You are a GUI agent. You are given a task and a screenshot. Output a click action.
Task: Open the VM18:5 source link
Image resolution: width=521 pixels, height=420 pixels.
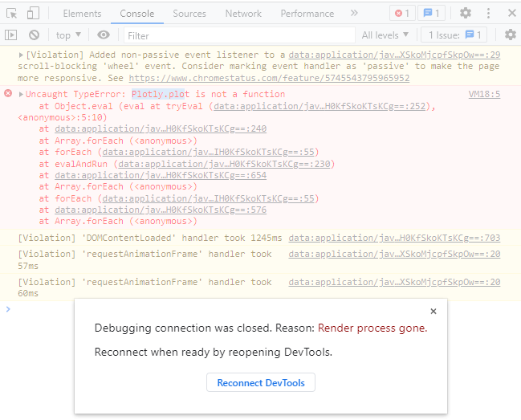tap(484, 95)
